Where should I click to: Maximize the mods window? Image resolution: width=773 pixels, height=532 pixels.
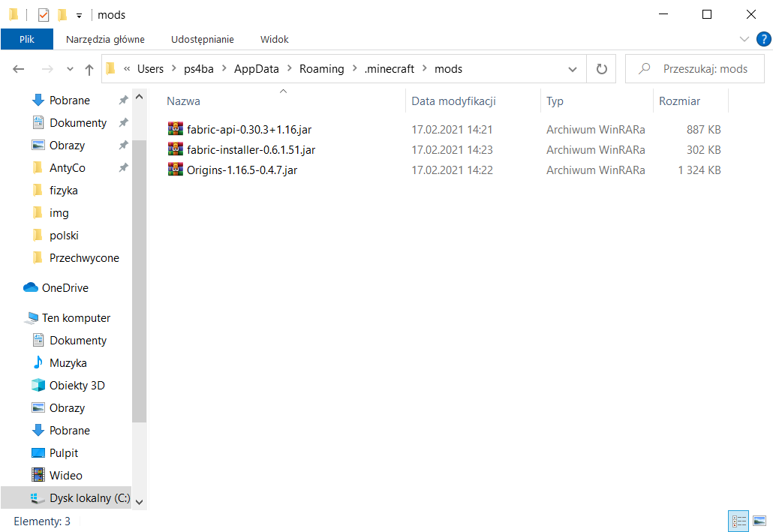707,14
